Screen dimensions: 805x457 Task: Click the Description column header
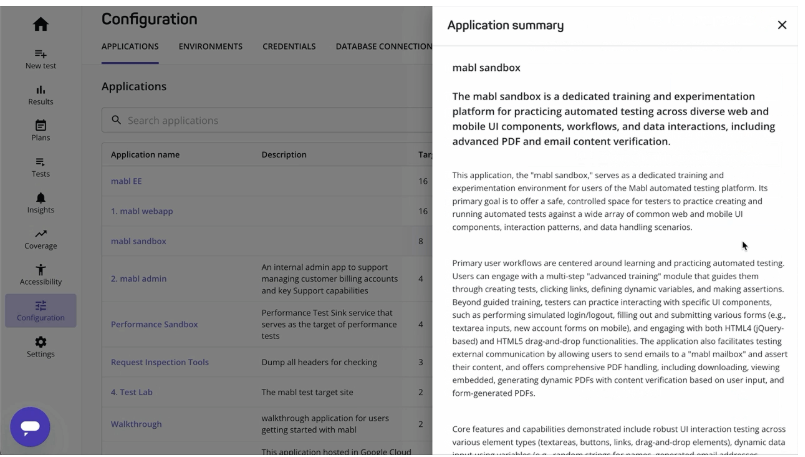[284, 155]
